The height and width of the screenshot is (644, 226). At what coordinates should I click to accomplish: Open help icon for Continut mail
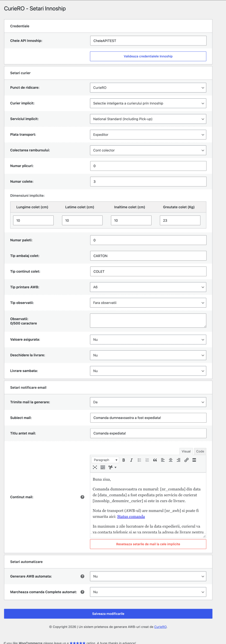82,497
